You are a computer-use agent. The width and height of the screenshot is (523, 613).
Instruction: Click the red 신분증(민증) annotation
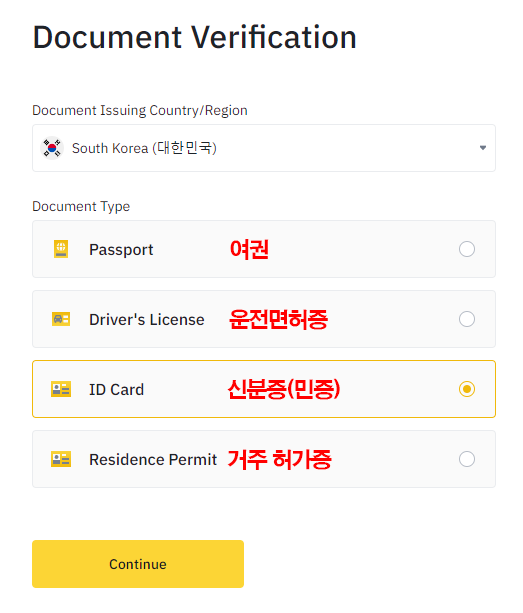point(284,389)
